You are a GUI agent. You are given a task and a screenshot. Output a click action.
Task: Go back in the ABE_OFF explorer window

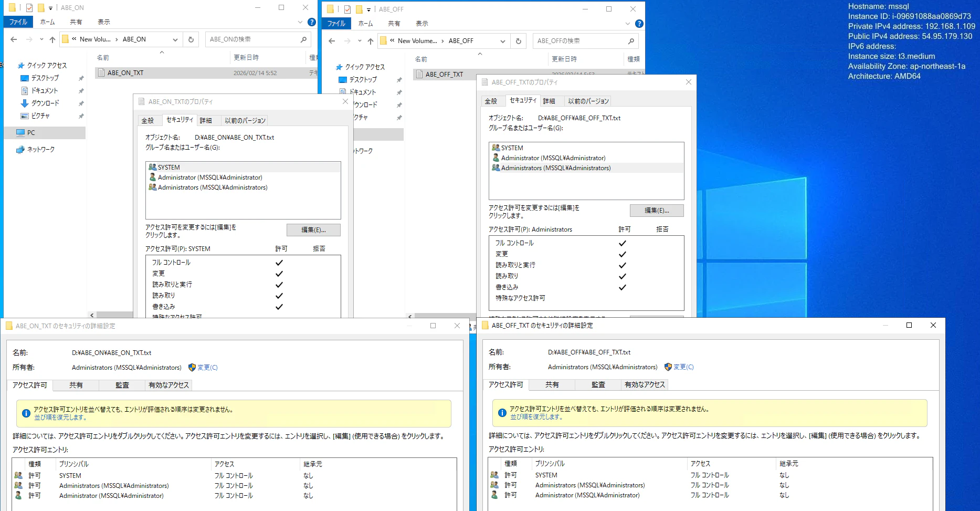(x=332, y=41)
